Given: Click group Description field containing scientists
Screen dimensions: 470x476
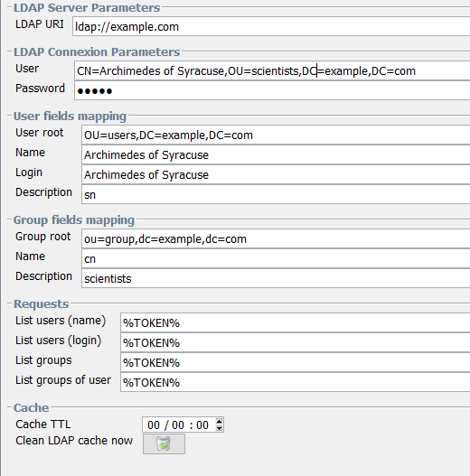Looking at the screenshot, I should (x=276, y=278).
